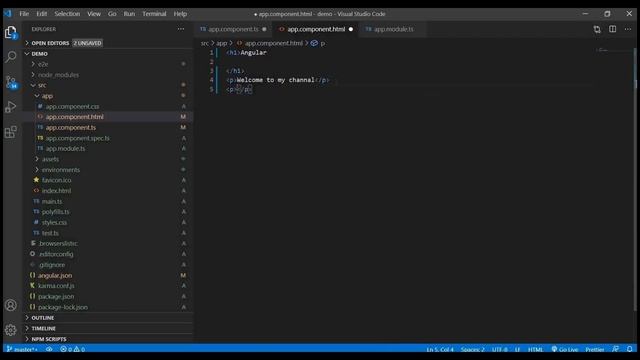
Task: Open the Go menu
Action: coord(112,13)
